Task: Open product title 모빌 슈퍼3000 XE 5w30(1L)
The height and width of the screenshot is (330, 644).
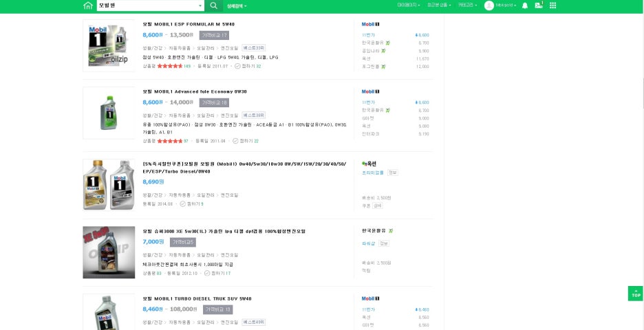Action: coord(224,231)
